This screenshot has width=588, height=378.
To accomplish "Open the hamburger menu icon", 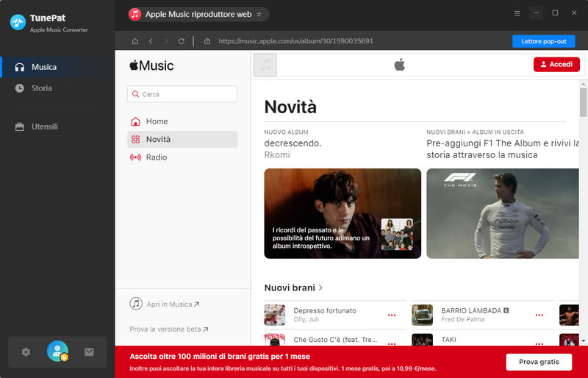I will tap(517, 13).
